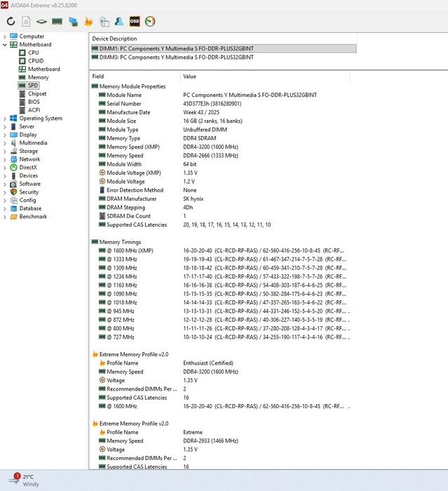This screenshot has width=448, height=491.
Task: Open the monitor diagnostics toolbar icon
Action: (x=73, y=21)
